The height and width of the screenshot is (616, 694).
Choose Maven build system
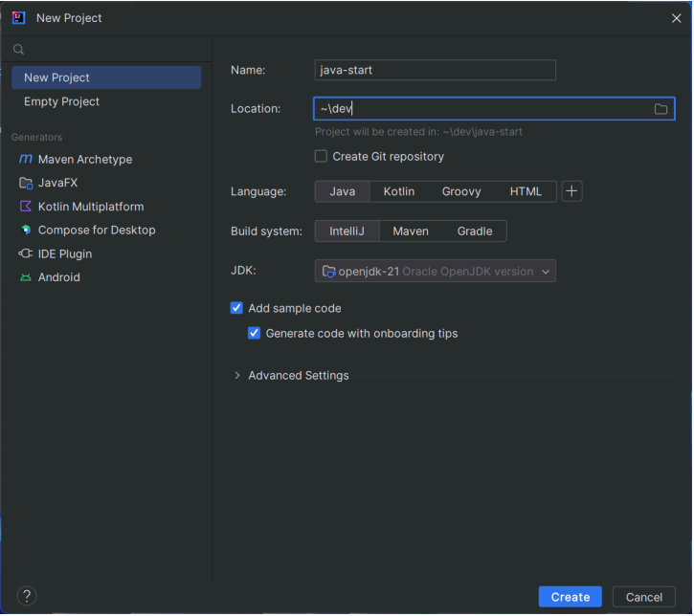tap(411, 231)
